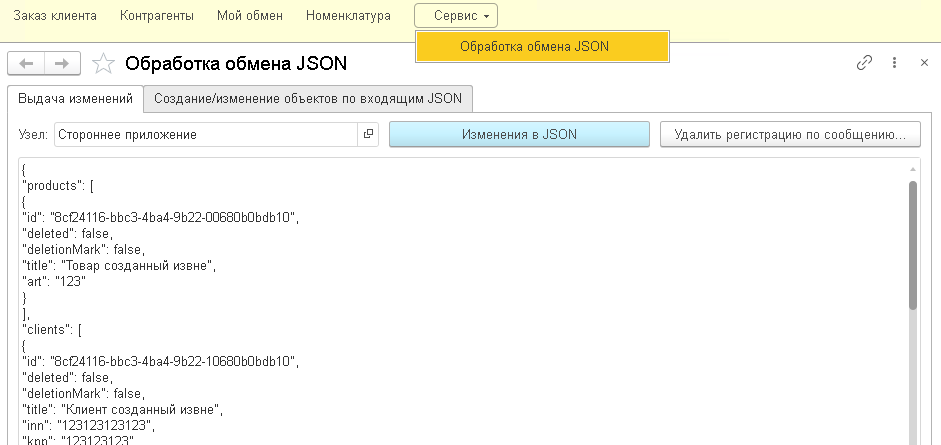Open the Заказ клиента section
The height and width of the screenshot is (445, 941).
point(55,16)
